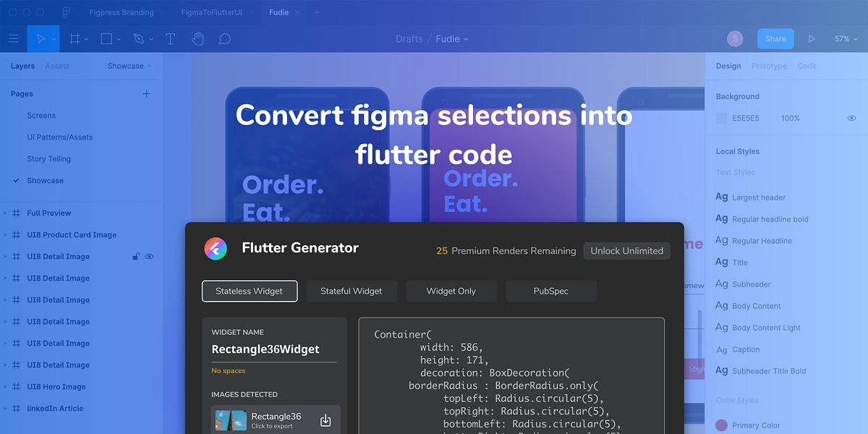
Task: Hide the UI8 Detail Image layer
Action: [x=149, y=256]
